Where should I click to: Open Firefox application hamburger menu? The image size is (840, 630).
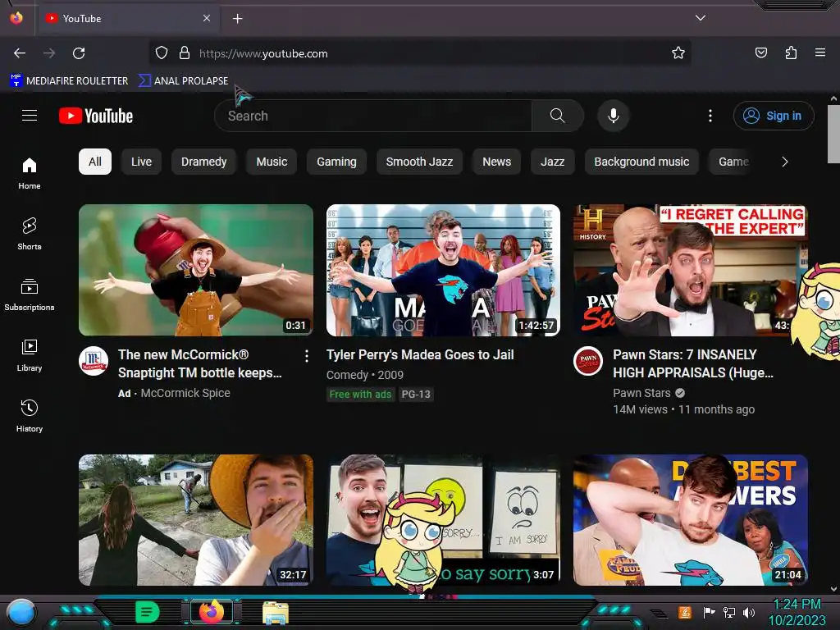point(820,53)
